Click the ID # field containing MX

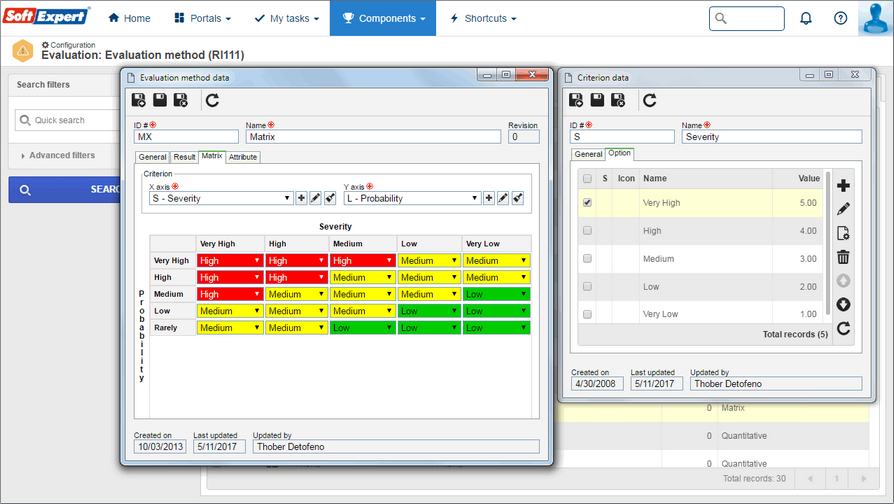tap(186, 137)
